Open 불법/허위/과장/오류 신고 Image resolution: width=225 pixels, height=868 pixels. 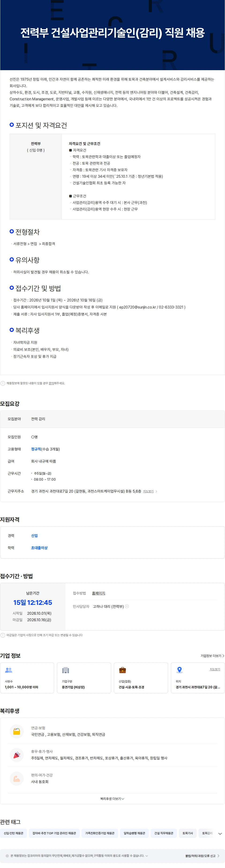[202, 856]
